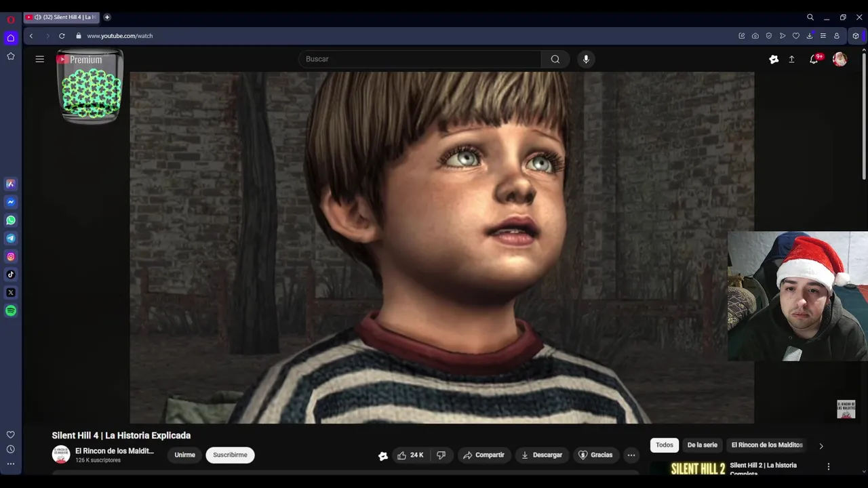The image size is (868, 488).
Task: Open the Spotify sidebar icon
Action: click(x=11, y=311)
